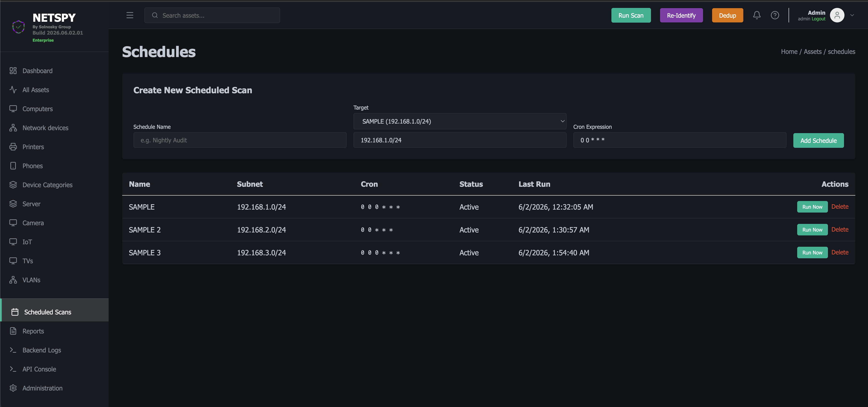Click the Scheduled Scans calendar icon
Screen dimensions: 868x407
pos(15,312)
